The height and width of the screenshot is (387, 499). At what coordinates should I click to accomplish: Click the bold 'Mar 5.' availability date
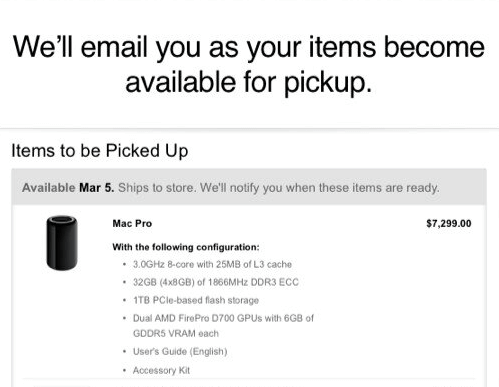(x=97, y=188)
